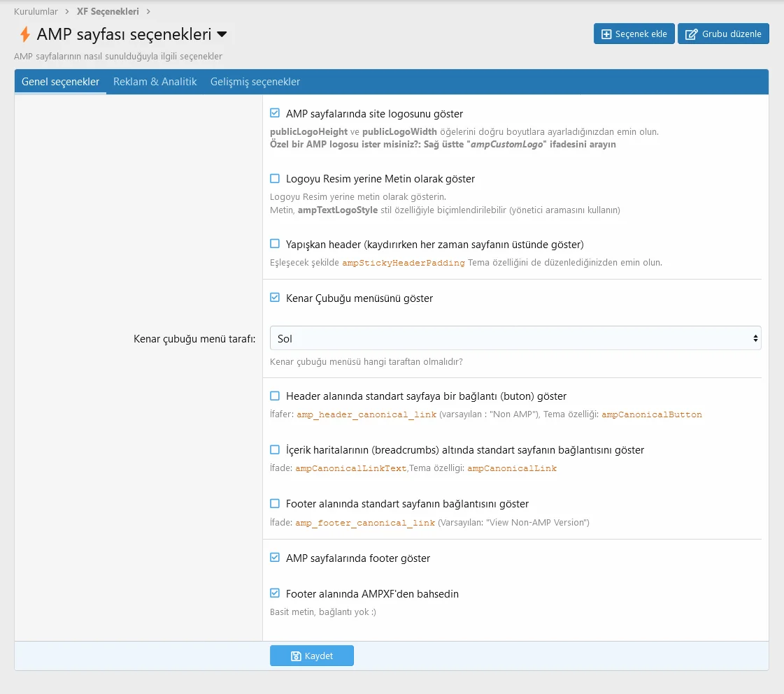Enable the Yapışkan header checkbox
Image resolution: width=784 pixels, height=694 pixels.
pos(275,244)
